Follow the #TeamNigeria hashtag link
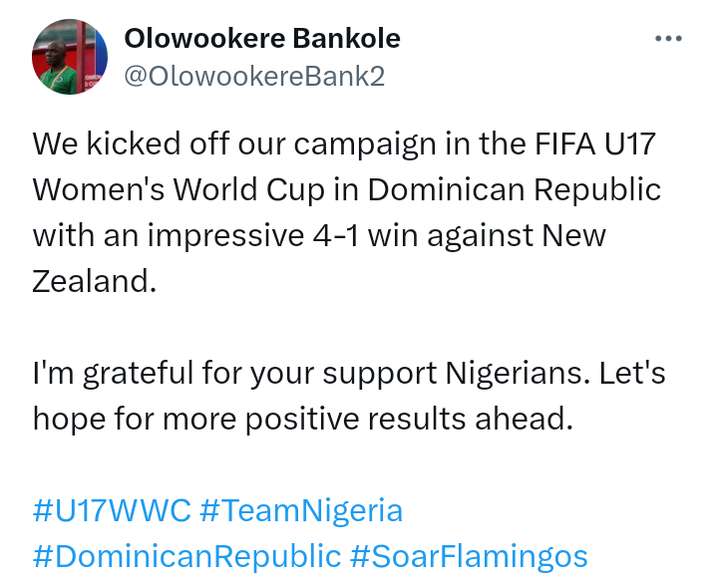The width and height of the screenshot is (718, 588). tap(301, 511)
